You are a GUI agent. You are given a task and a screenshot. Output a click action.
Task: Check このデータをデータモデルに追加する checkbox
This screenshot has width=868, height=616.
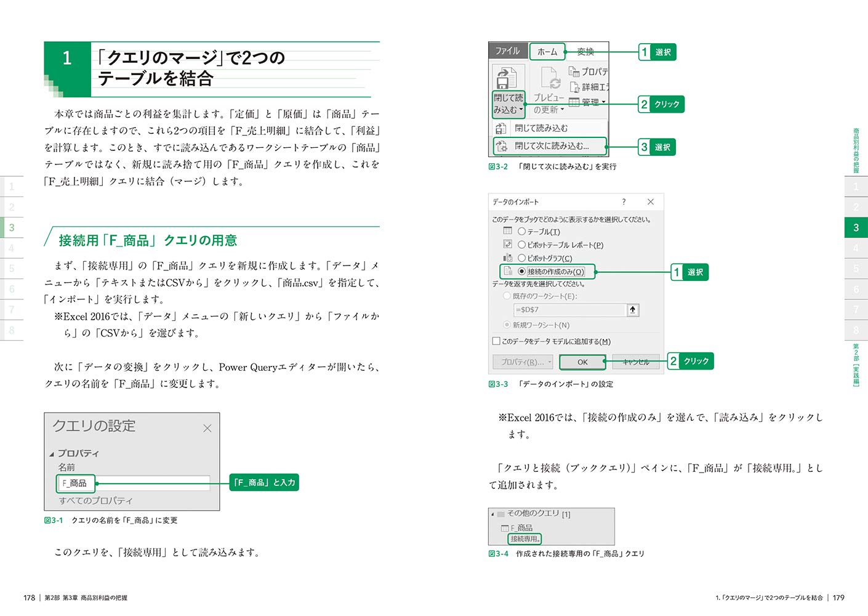pos(496,341)
